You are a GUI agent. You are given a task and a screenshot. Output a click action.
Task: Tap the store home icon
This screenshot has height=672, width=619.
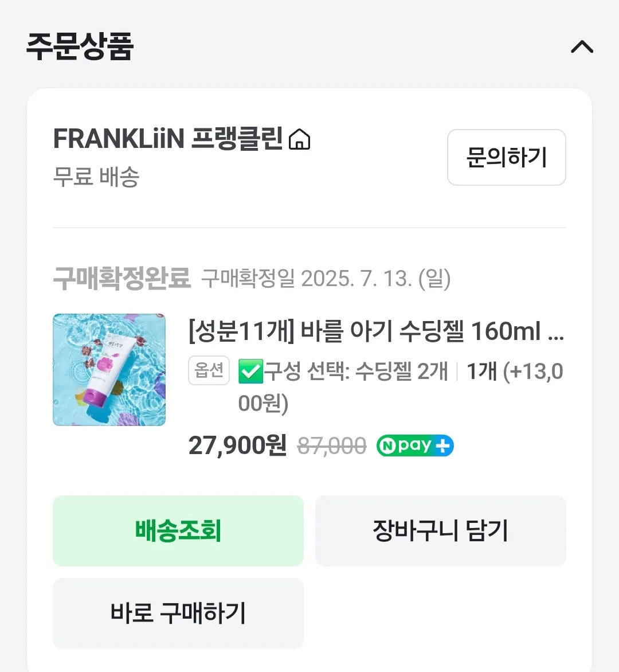click(x=299, y=139)
